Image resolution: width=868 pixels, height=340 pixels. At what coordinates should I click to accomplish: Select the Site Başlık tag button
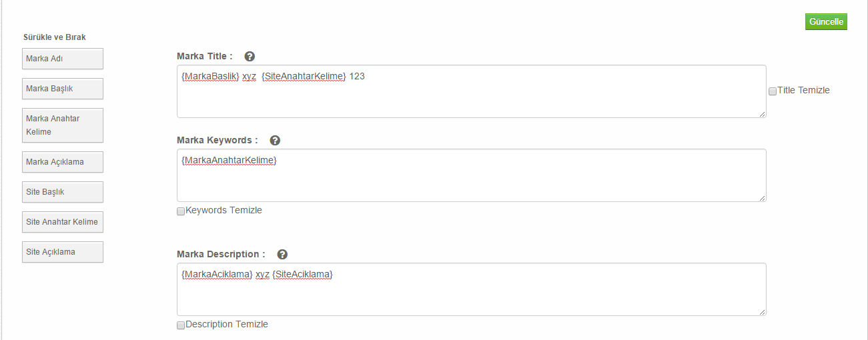[x=63, y=192]
